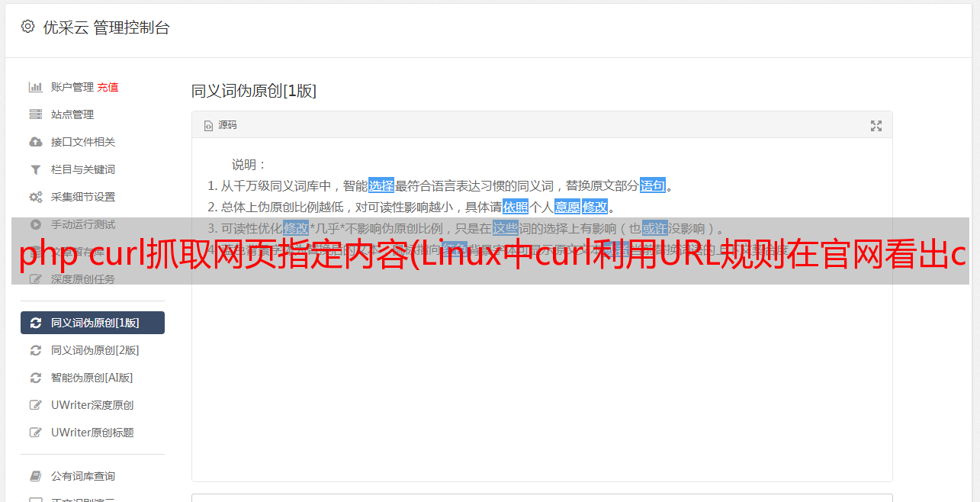
Task: Click the server icon next to 站点管理
Action: click(35, 114)
